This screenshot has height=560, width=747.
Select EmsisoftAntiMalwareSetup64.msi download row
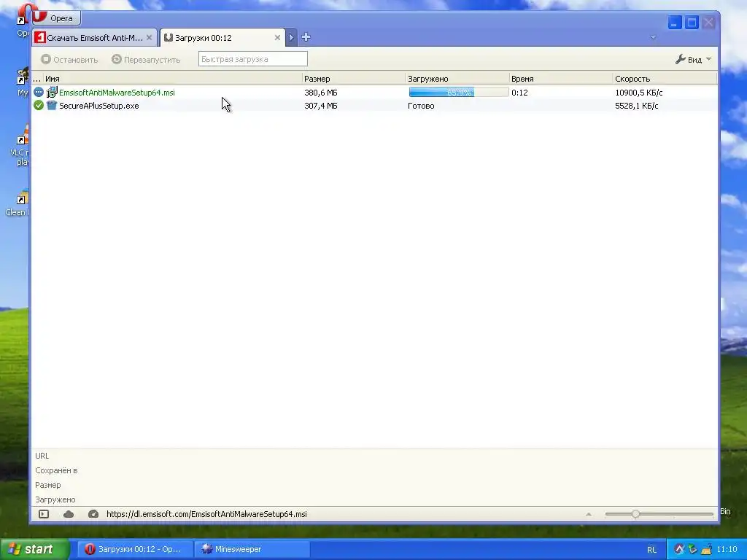click(x=374, y=93)
